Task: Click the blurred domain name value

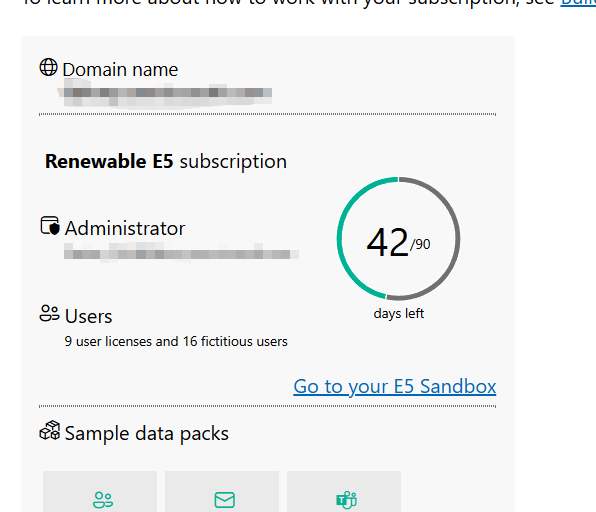Action: pos(165,94)
